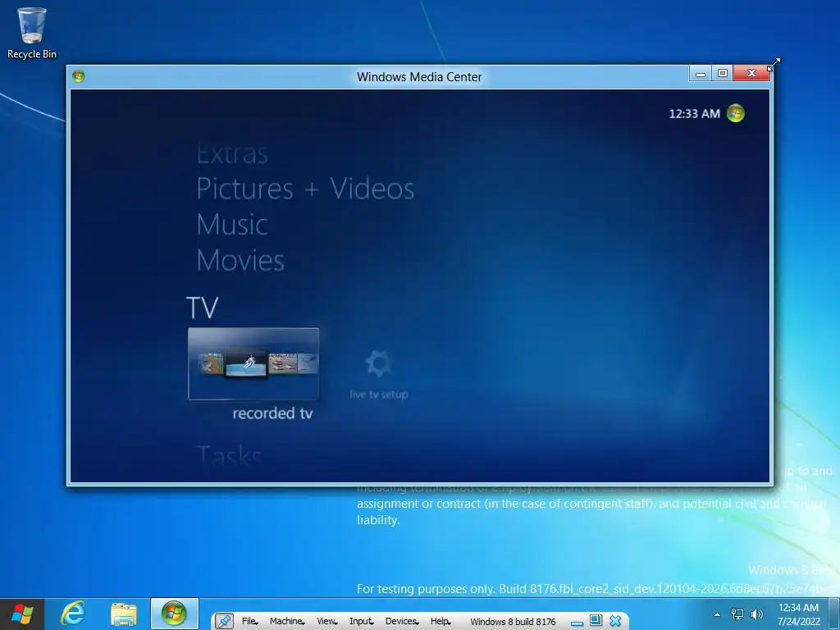Click the recorded tv label
Screen dimensions: 840x630
point(272,413)
